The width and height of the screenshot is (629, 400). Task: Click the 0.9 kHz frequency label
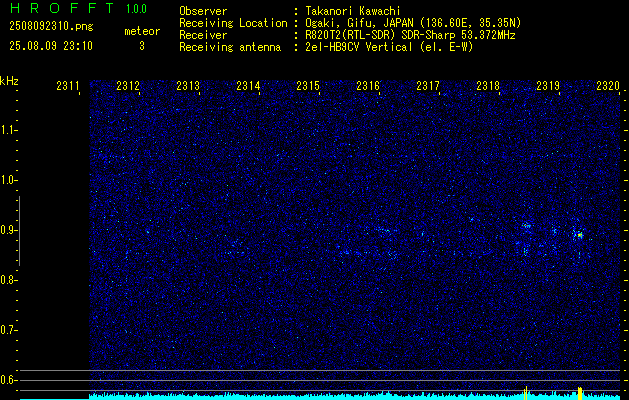coord(8,230)
